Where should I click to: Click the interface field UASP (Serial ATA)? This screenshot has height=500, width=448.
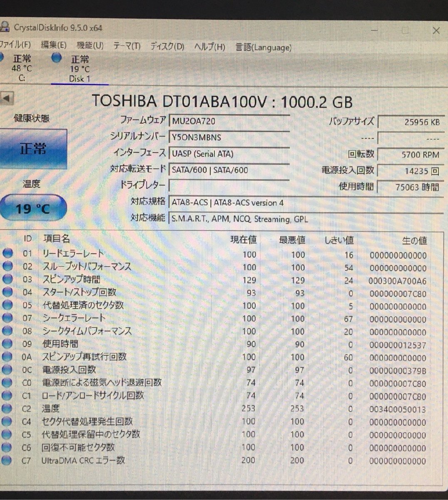[x=229, y=153]
